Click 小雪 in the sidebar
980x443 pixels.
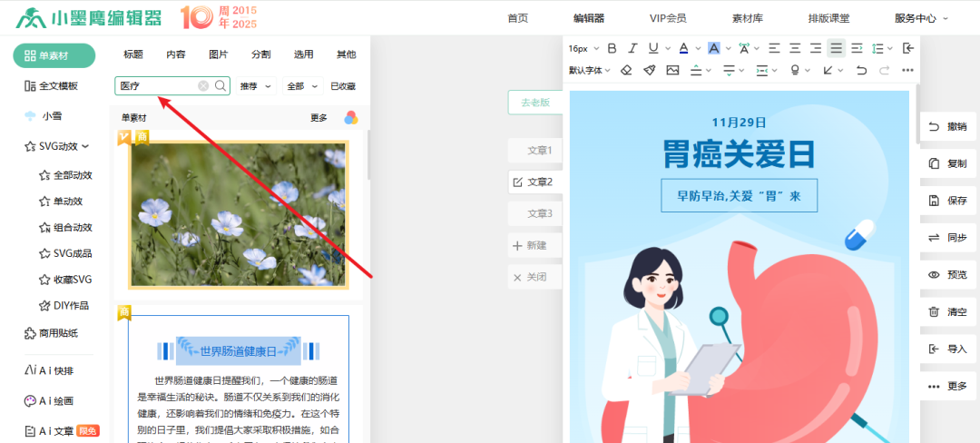[44, 116]
